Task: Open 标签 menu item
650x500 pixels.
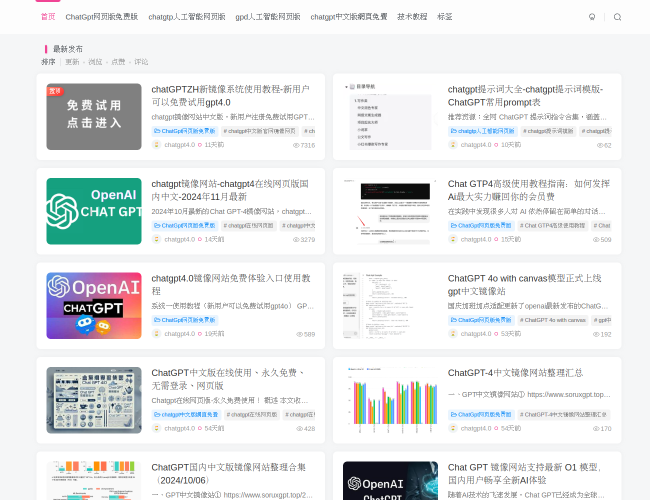Action: click(x=444, y=17)
